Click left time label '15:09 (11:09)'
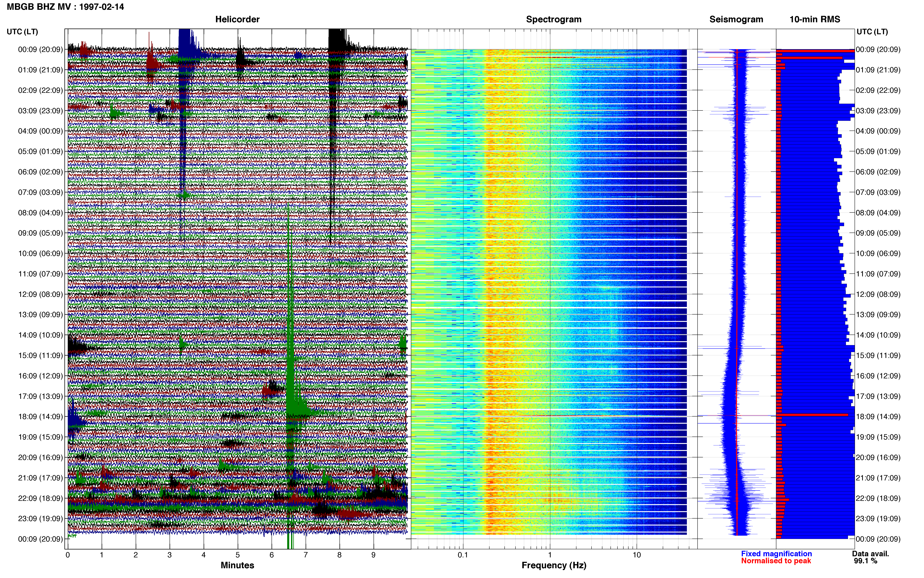The height and width of the screenshot is (578, 924). coord(41,356)
